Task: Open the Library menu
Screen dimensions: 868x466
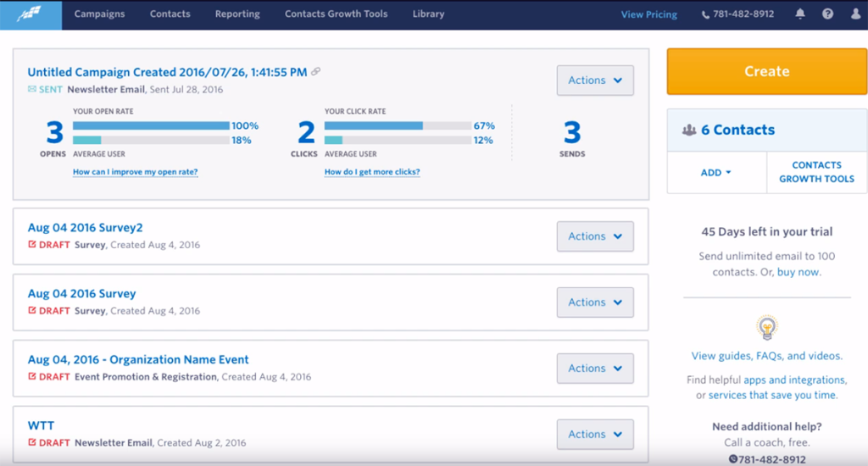Action: click(x=428, y=14)
